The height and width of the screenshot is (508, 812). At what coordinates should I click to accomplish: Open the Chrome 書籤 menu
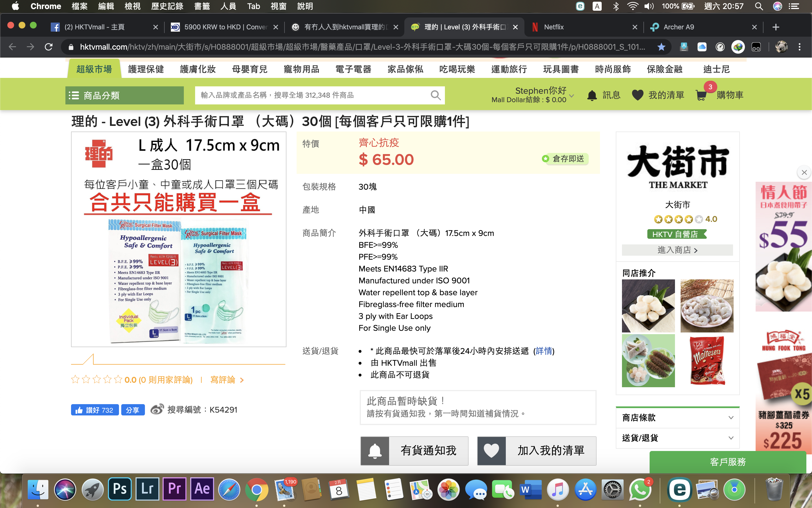tap(202, 6)
